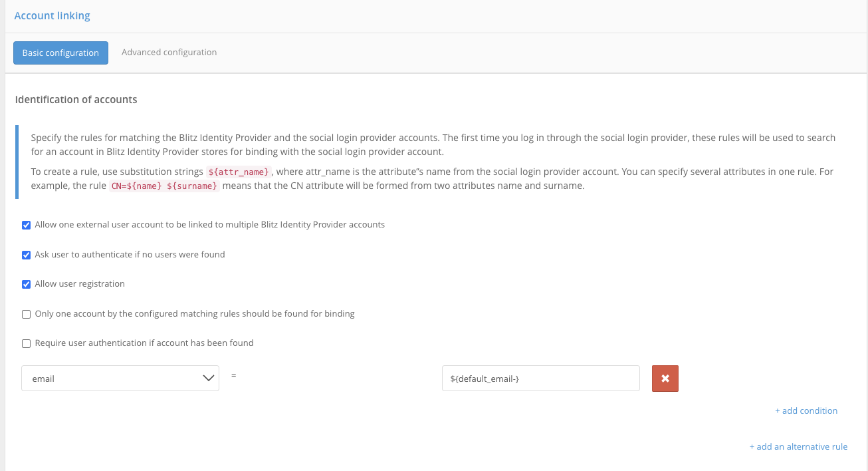This screenshot has height=471, width=868.
Task: Click the equals sign between condition fields
Action: click(234, 375)
